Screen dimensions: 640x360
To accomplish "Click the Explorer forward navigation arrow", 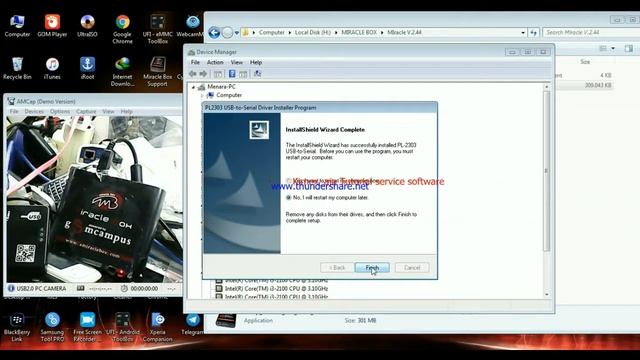I will [x=227, y=32].
